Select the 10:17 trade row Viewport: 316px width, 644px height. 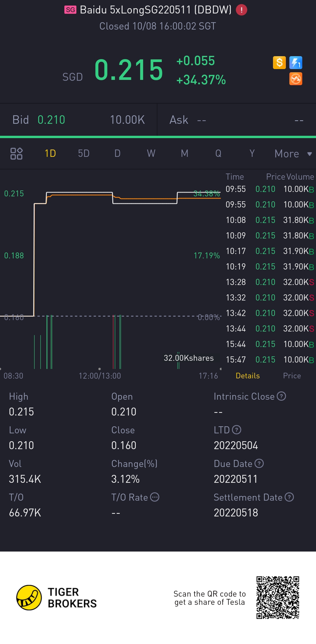click(270, 251)
